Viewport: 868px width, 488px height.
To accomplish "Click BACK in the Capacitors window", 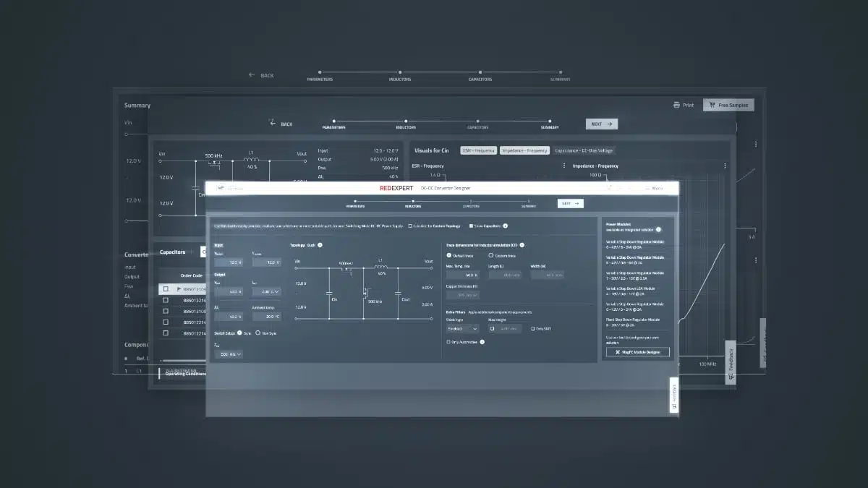I will [x=286, y=124].
